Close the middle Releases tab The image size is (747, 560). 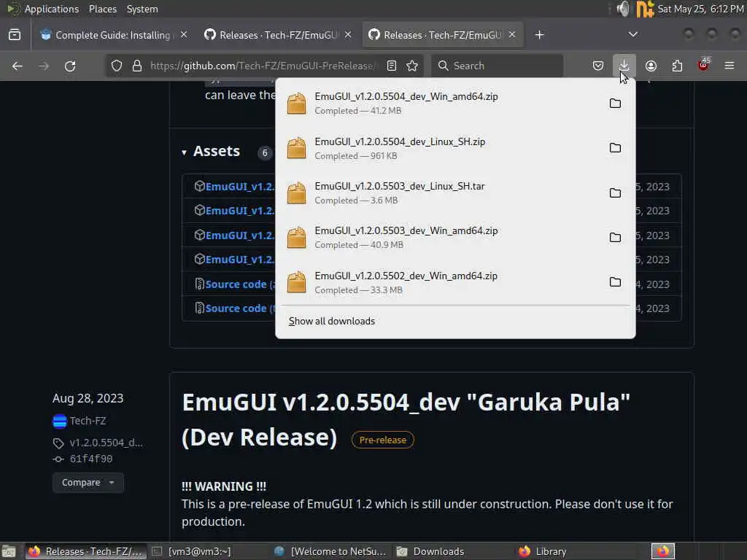point(348,35)
